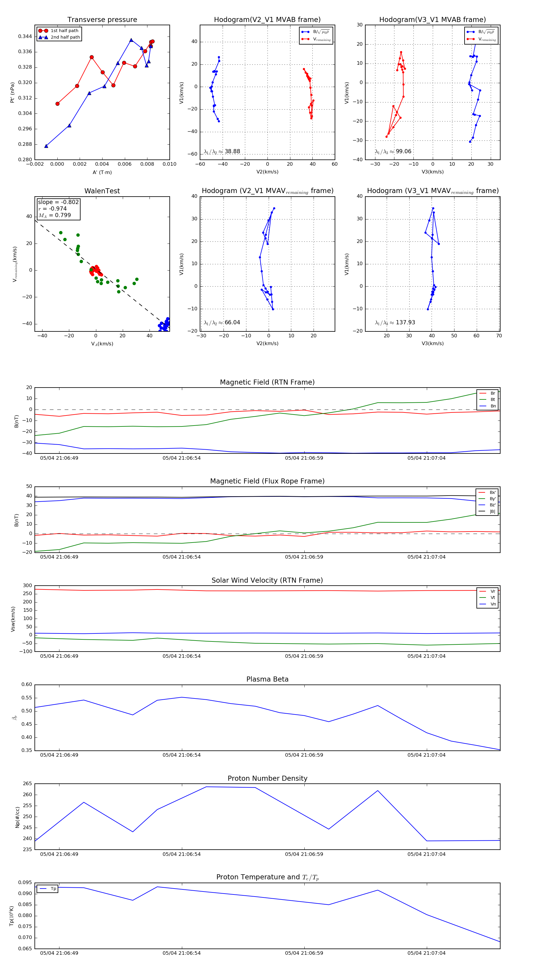Click the "Pt' (nPa)" y-axis label
Image resolution: width=535 pixels, height=980 pixels.
tap(12, 92)
